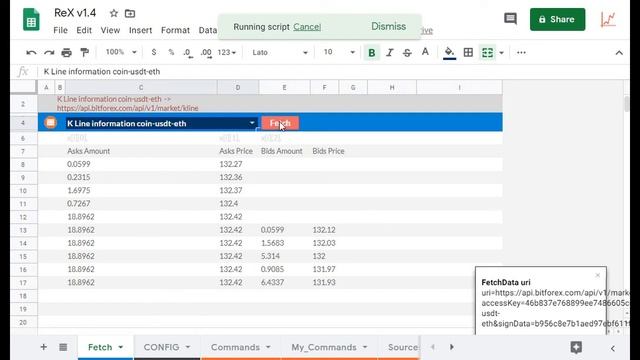The image size is (640, 360).
Task: Format as currency
Action: click(153, 52)
